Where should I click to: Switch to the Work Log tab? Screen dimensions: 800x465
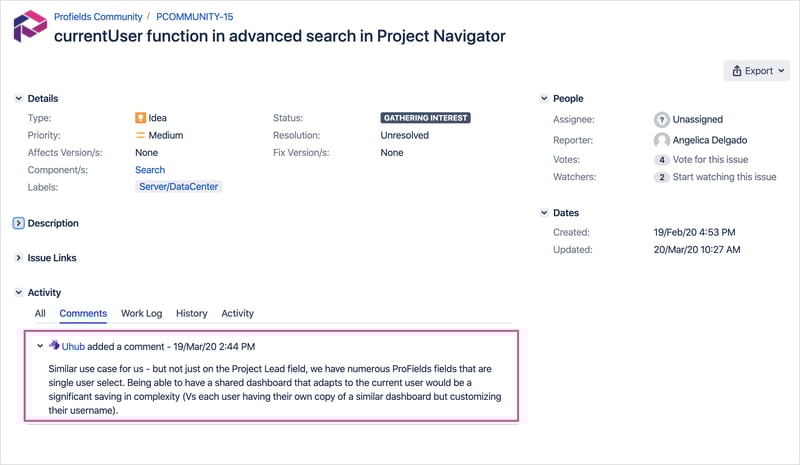(141, 313)
